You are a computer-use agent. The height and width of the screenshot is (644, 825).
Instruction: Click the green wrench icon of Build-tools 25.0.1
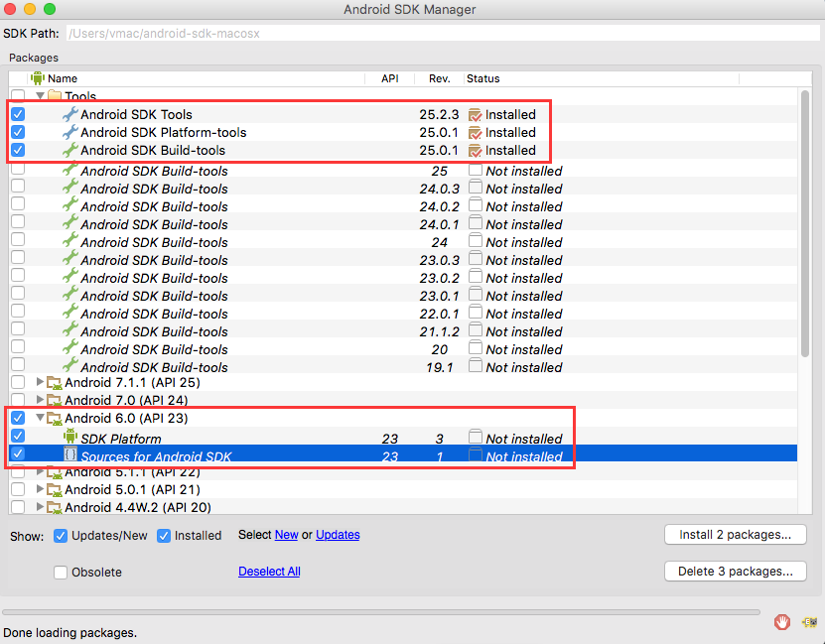click(x=69, y=150)
